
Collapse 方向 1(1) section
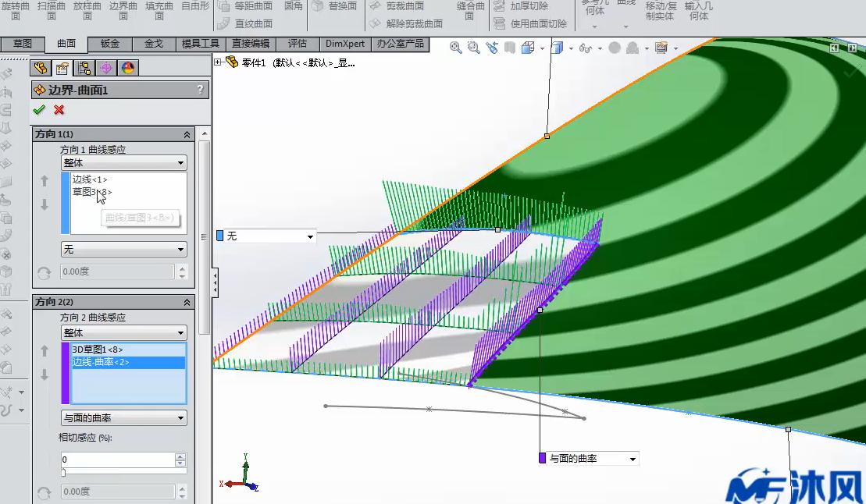point(187,134)
